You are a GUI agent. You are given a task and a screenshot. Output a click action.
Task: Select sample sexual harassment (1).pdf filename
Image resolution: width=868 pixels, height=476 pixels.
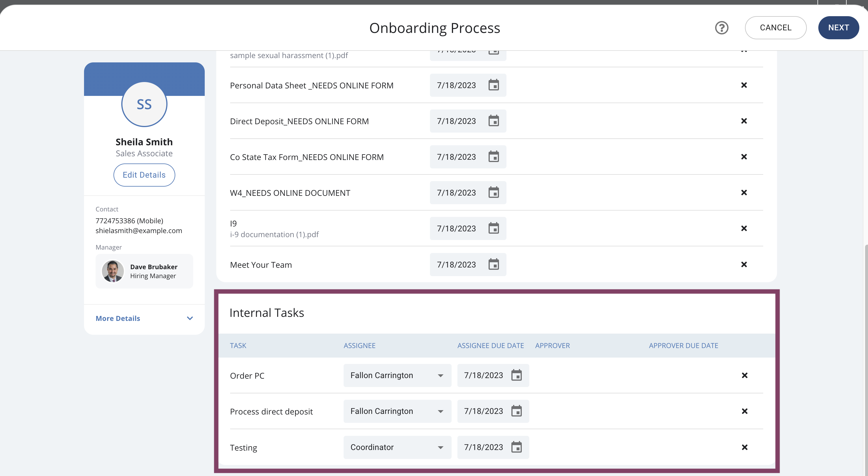(289, 56)
